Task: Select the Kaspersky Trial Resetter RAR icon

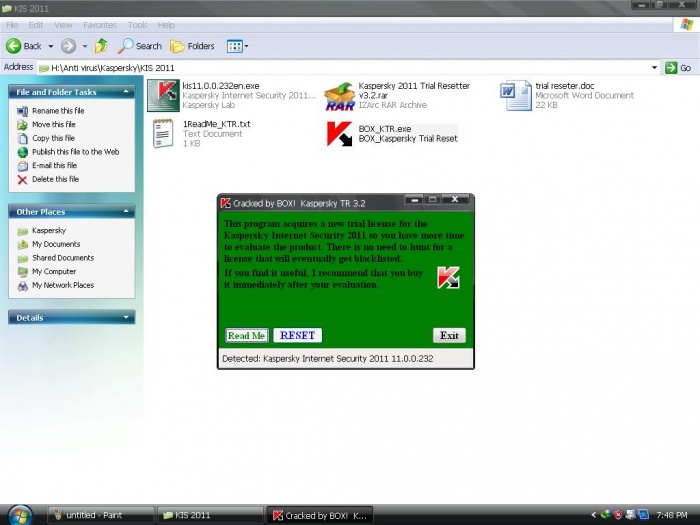Action: click(x=339, y=96)
